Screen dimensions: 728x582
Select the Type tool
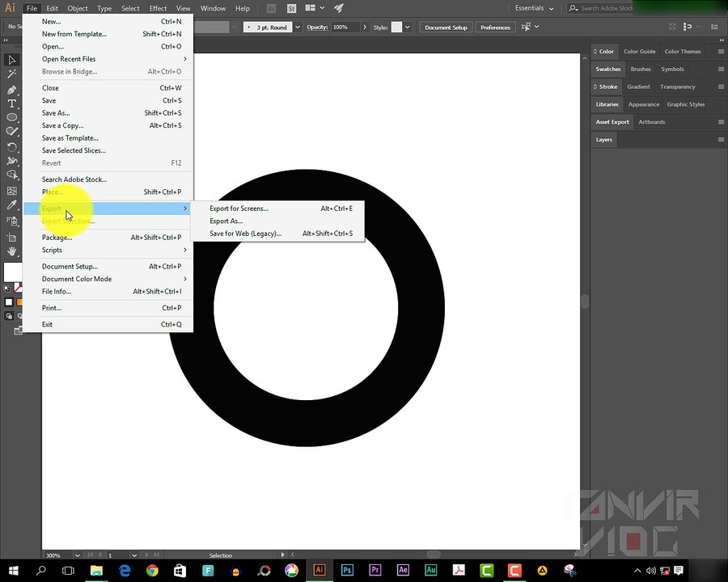coord(11,103)
